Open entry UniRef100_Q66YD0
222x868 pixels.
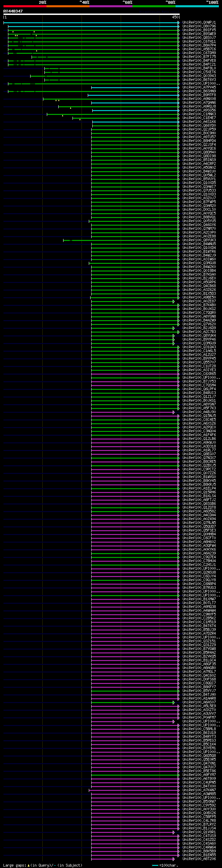[199, 126]
